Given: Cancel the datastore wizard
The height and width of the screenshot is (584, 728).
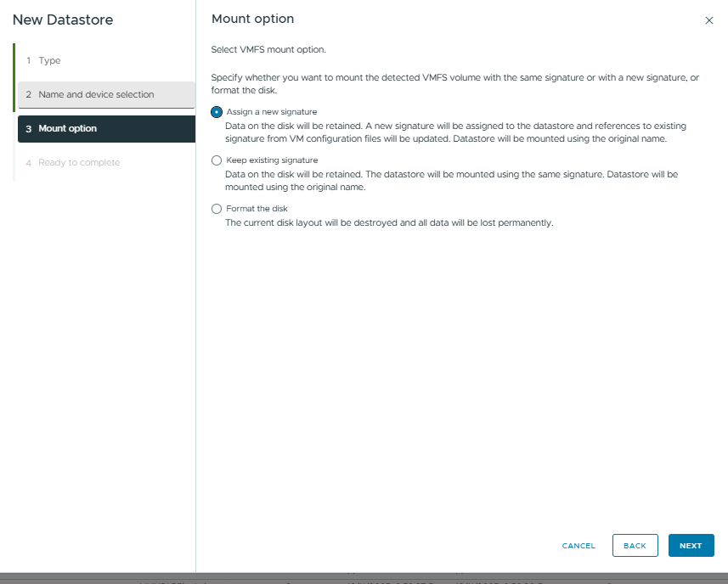Looking at the screenshot, I should click(578, 546).
